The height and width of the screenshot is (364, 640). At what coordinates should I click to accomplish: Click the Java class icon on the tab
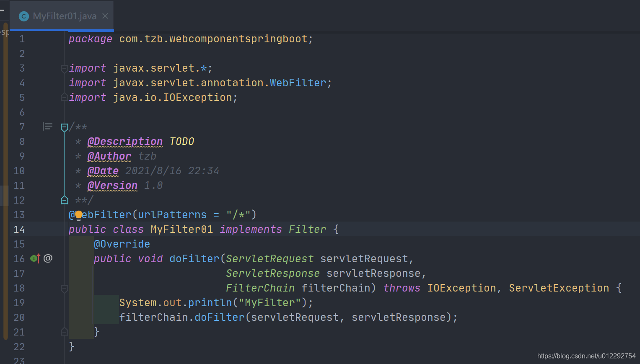coord(24,16)
